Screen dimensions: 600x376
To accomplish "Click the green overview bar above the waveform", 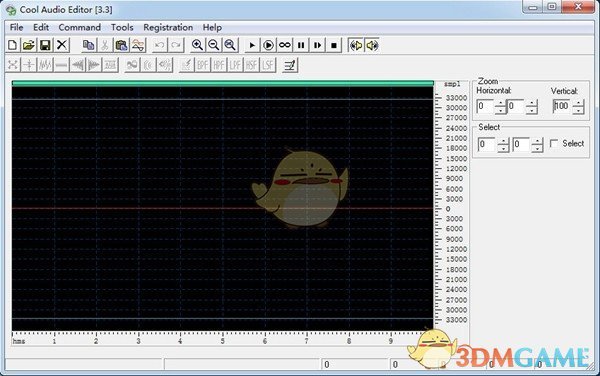I will 223,83.
